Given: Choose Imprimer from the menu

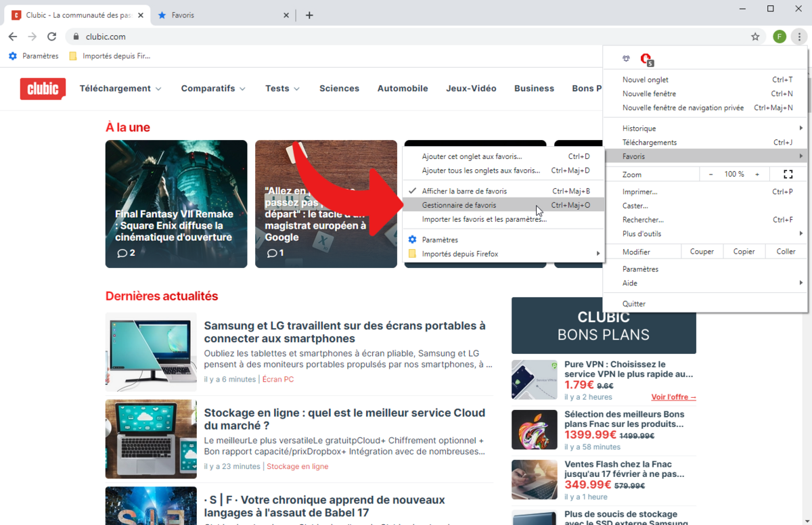Looking at the screenshot, I should [x=705, y=192].
